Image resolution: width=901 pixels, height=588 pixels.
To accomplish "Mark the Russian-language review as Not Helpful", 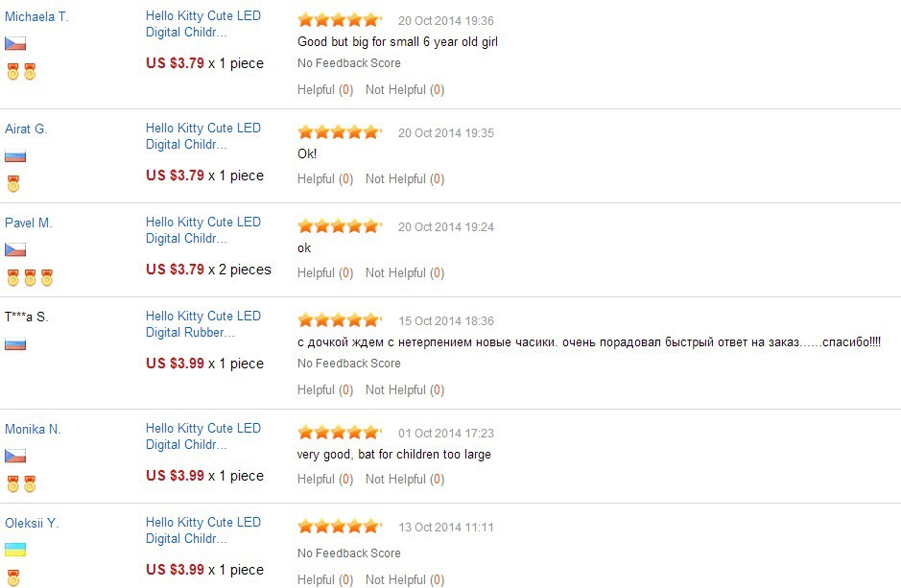I will (405, 389).
